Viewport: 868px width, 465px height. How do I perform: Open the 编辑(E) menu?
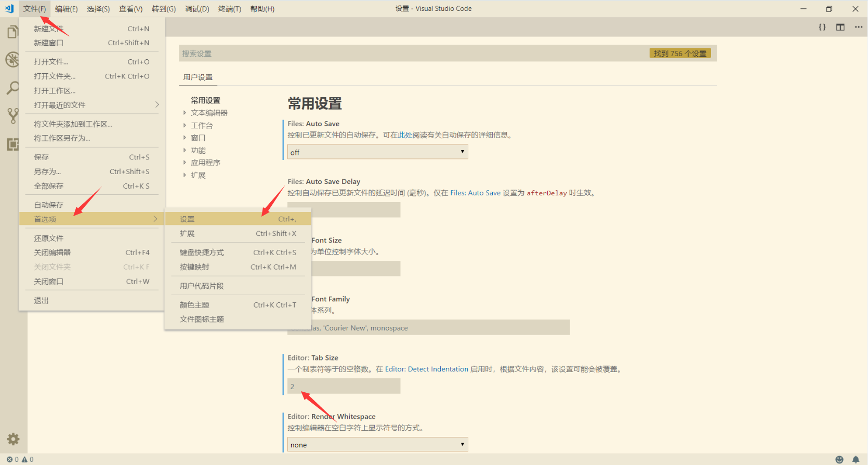pos(67,9)
